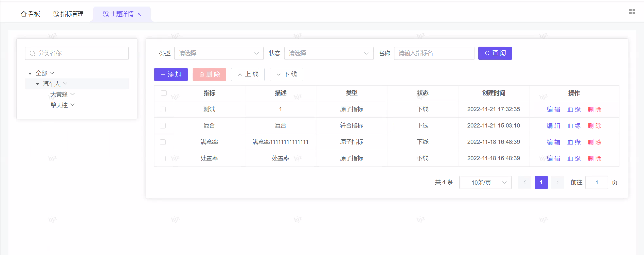Image resolution: width=644 pixels, height=255 pixels.
Task: Click the 2022-11-21 17:32:35 timestamp cell
Action: pyautogui.click(x=493, y=109)
